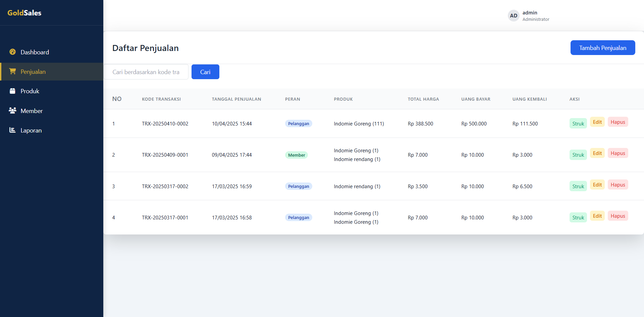Click the Laporan chart icon
The height and width of the screenshot is (317, 644).
click(x=13, y=130)
